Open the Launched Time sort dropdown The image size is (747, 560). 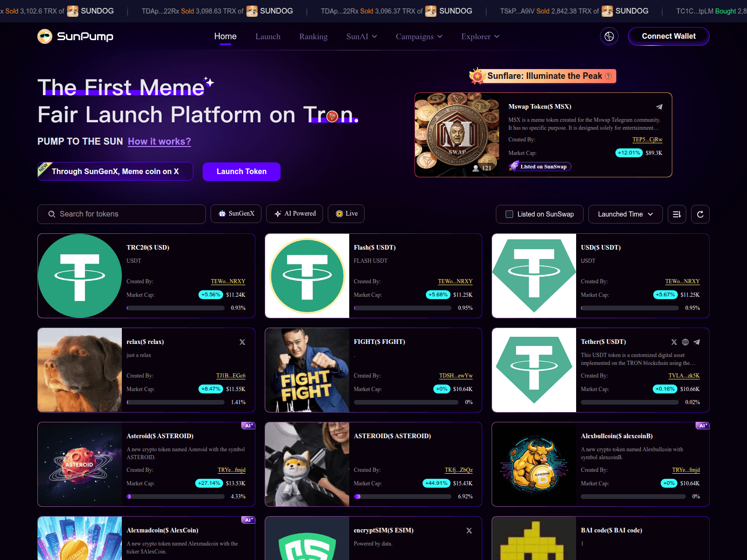pyautogui.click(x=626, y=214)
